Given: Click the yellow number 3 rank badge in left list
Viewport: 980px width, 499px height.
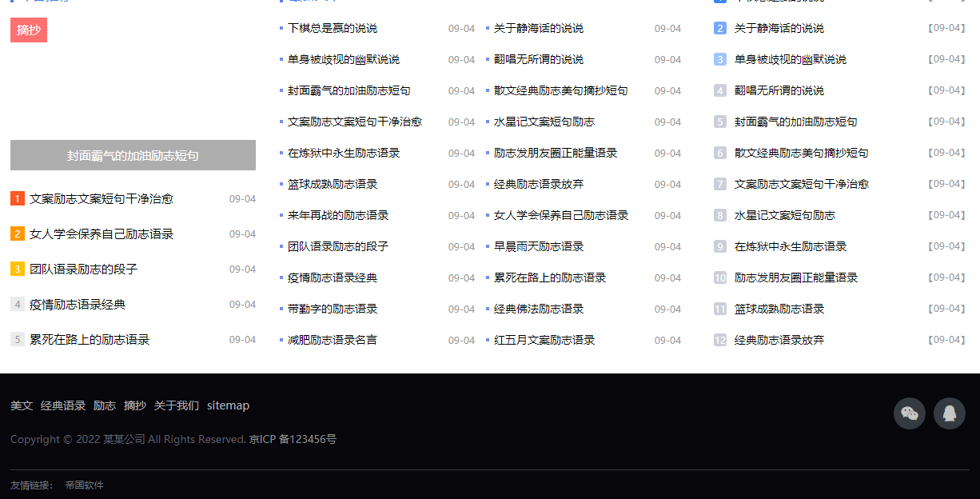Looking at the screenshot, I should (x=18, y=269).
